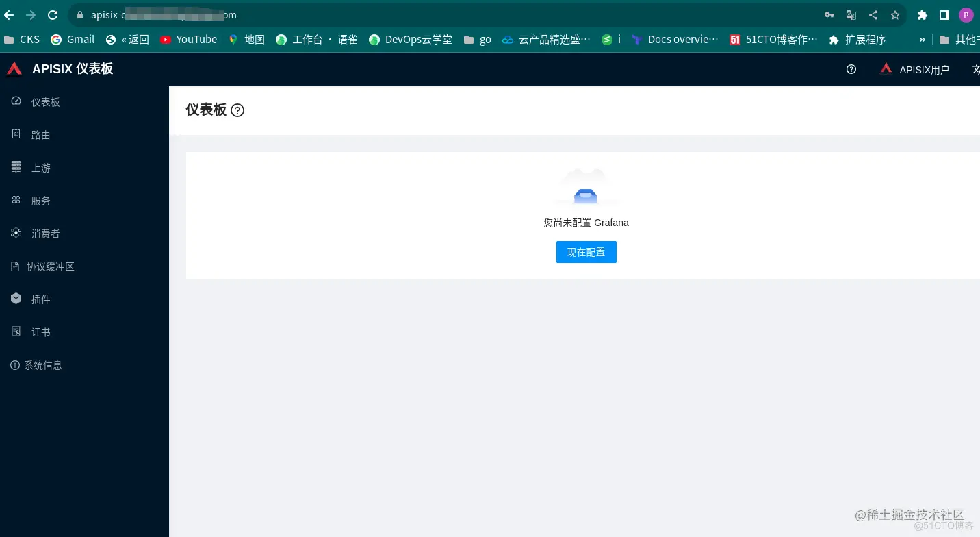Open the green S bookmark labeled i
The width and height of the screenshot is (980, 537).
(x=611, y=40)
